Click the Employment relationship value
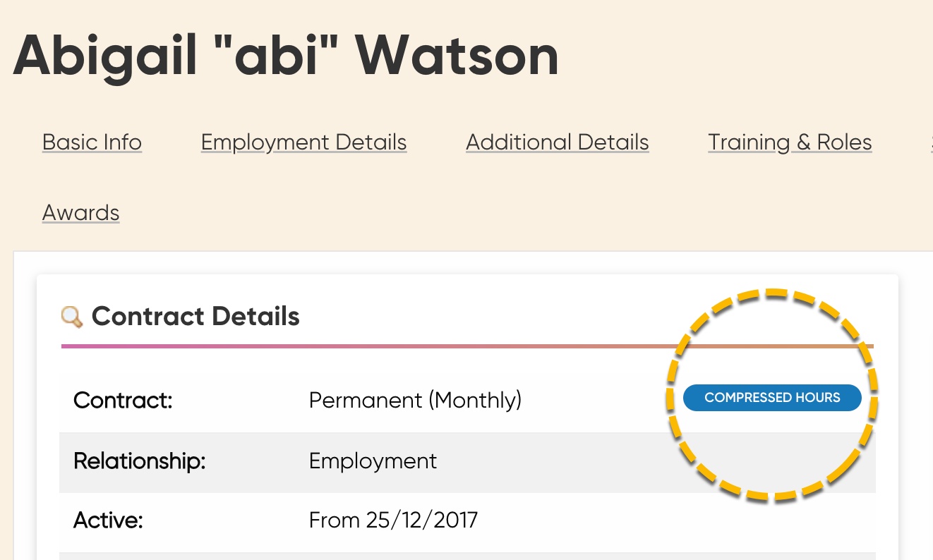Screen dimensions: 933x560 [x=373, y=461]
